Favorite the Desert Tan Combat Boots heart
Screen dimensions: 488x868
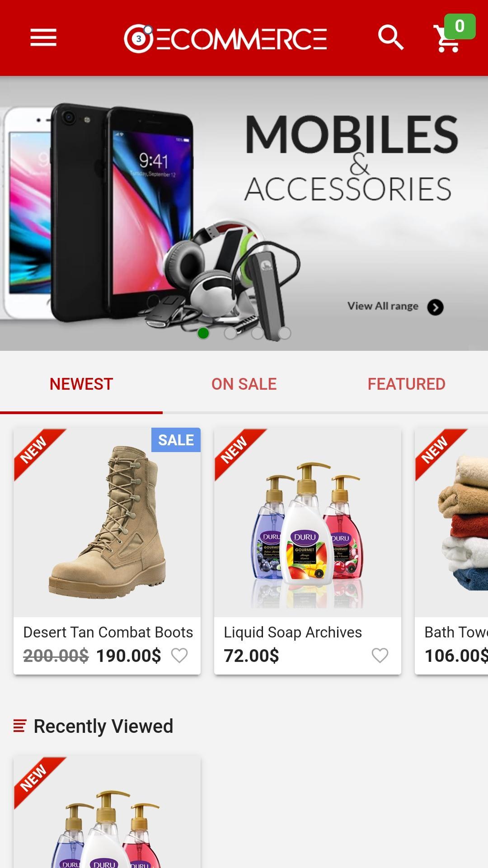(x=179, y=656)
